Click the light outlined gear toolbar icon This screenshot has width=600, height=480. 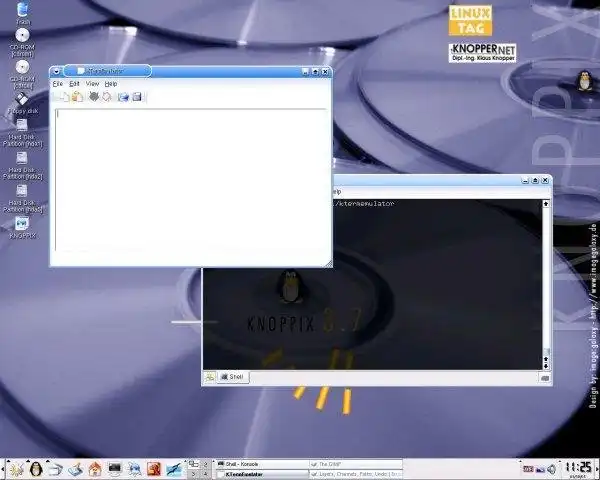pos(107,96)
